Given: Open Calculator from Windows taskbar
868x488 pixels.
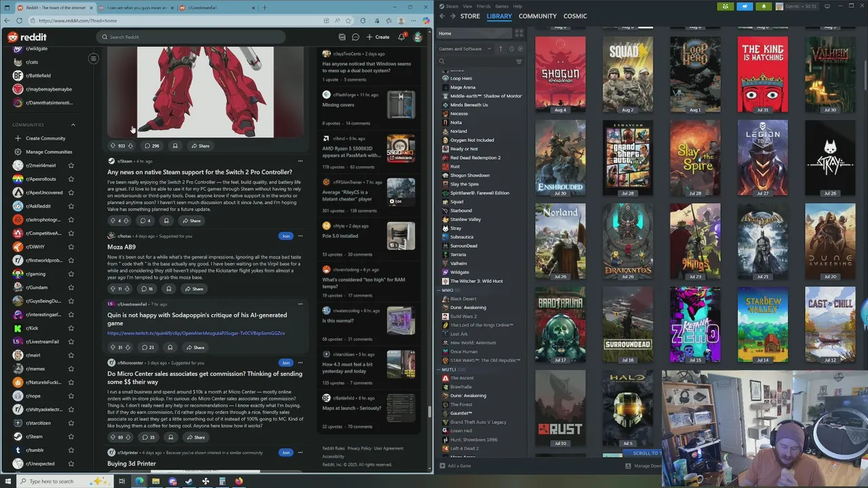Looking at the screenshot, I should (x=222, y=481).
